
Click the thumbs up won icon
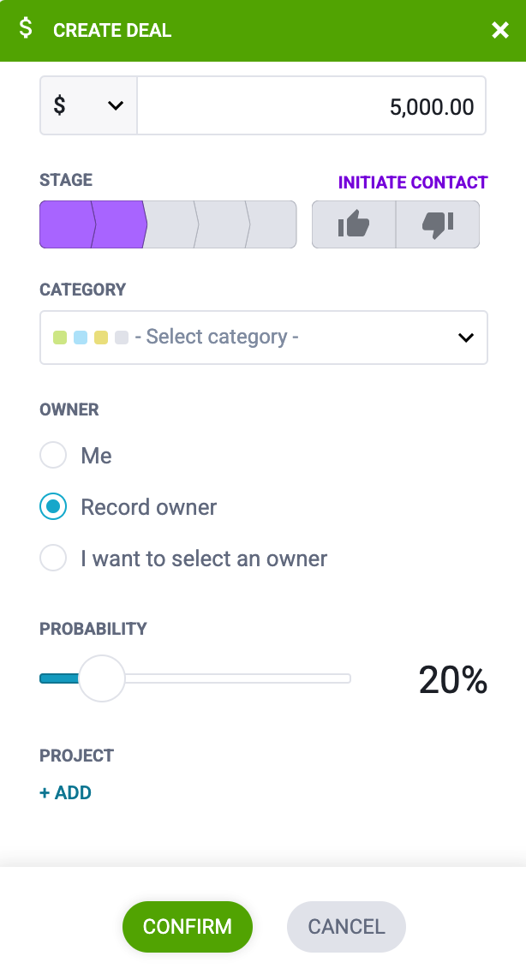(x=354, y=224)
